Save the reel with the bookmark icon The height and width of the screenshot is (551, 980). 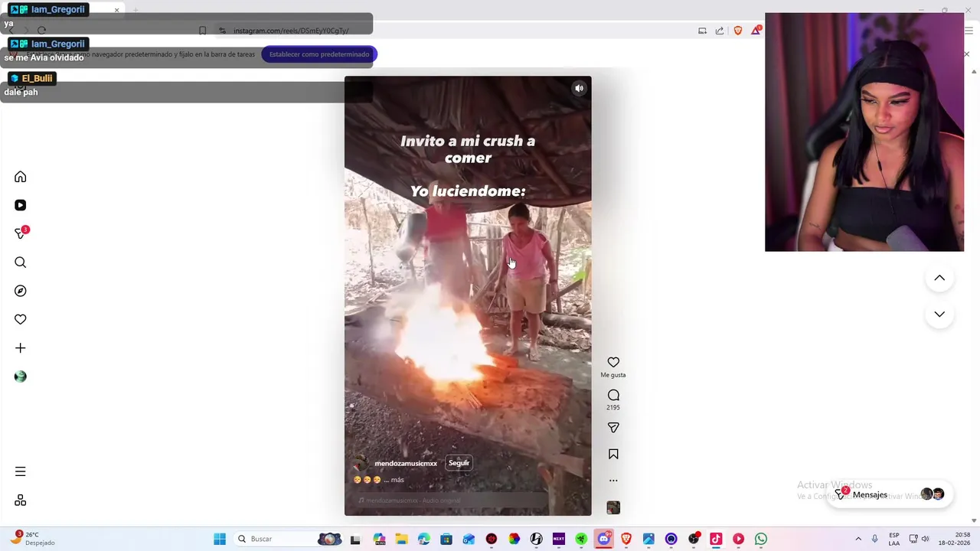613,455
